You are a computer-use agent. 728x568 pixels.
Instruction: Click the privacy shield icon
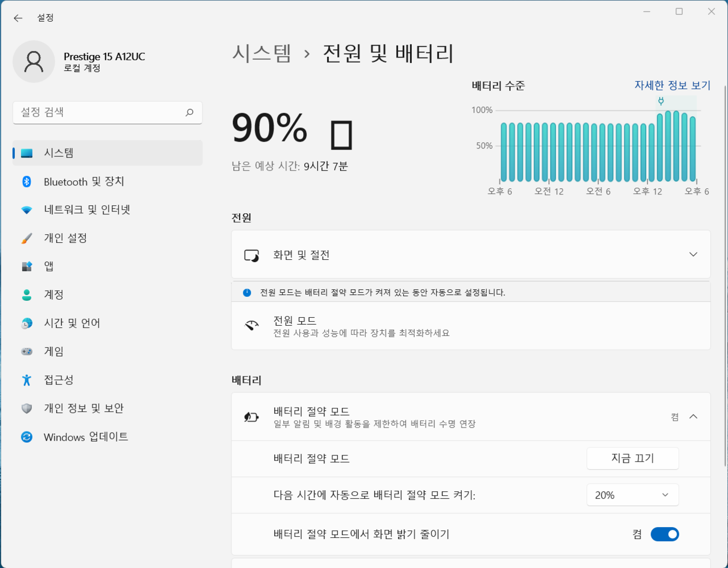[x=27, y=408]
